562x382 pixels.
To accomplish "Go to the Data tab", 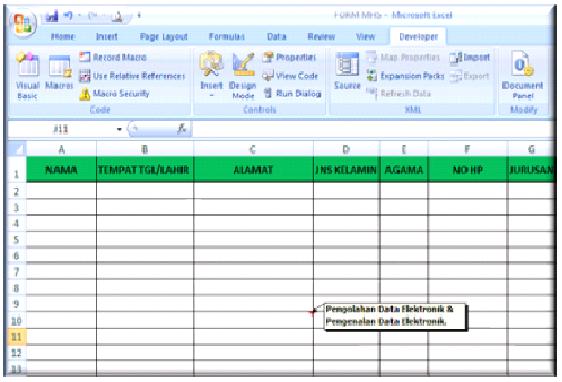I will pyautogui.click(x=277, y=37).
